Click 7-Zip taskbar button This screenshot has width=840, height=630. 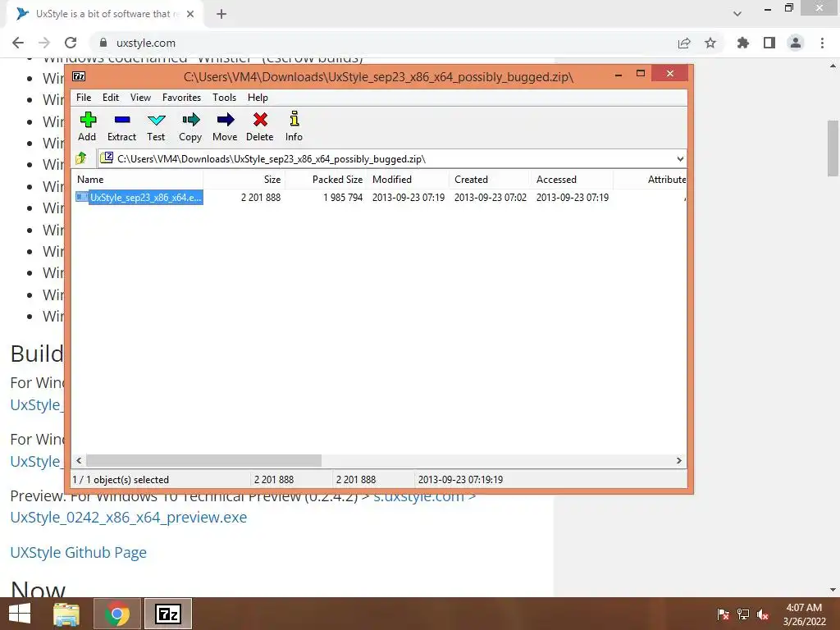(167, 614)
